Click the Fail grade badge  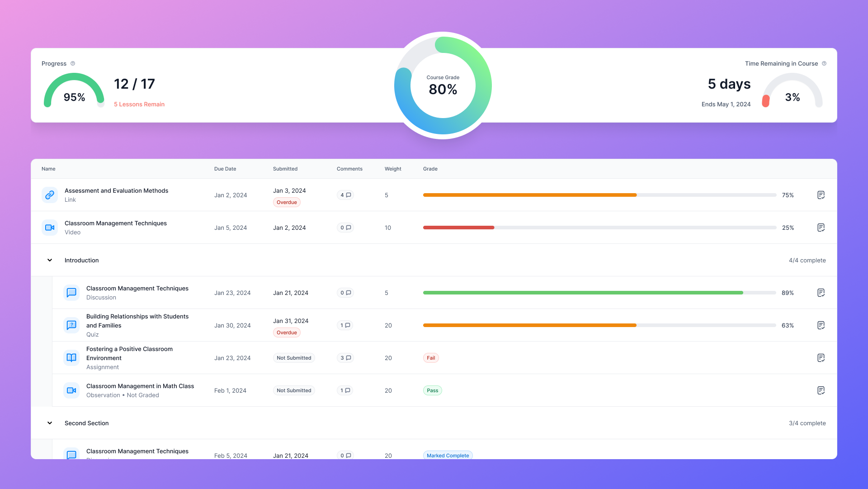tap(431, 358)
